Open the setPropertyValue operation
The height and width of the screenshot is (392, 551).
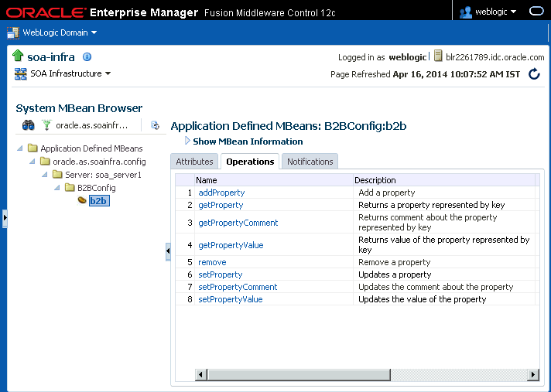[x=230, y=299]
